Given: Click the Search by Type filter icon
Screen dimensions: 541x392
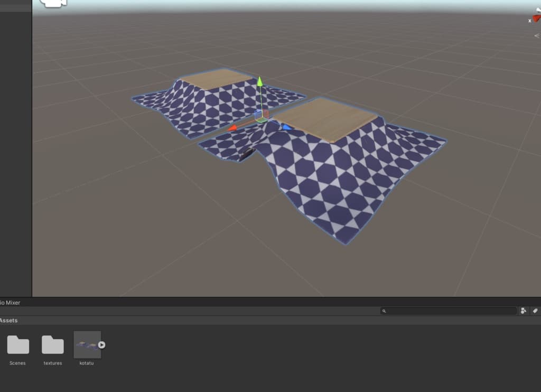Looking at the screenshot, I should click(x=524, y=311).
